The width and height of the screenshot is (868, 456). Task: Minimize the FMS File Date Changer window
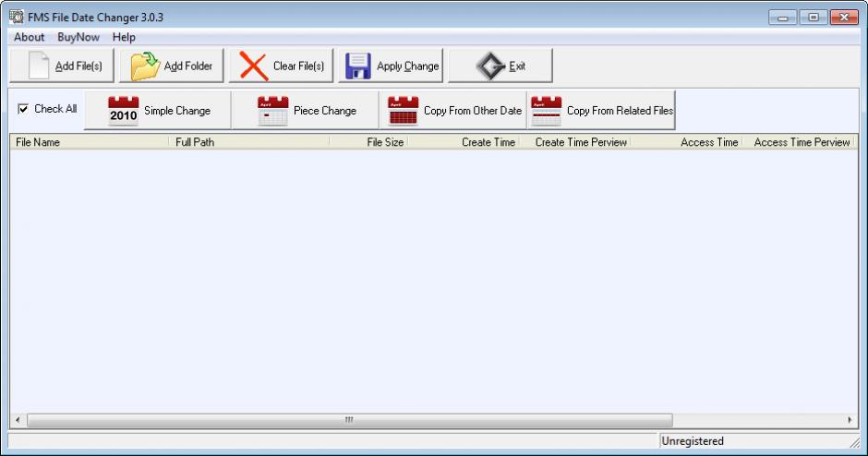point(783,18)
